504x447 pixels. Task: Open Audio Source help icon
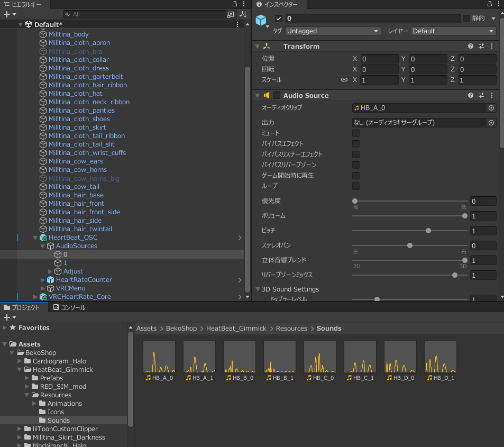(471, 96)
